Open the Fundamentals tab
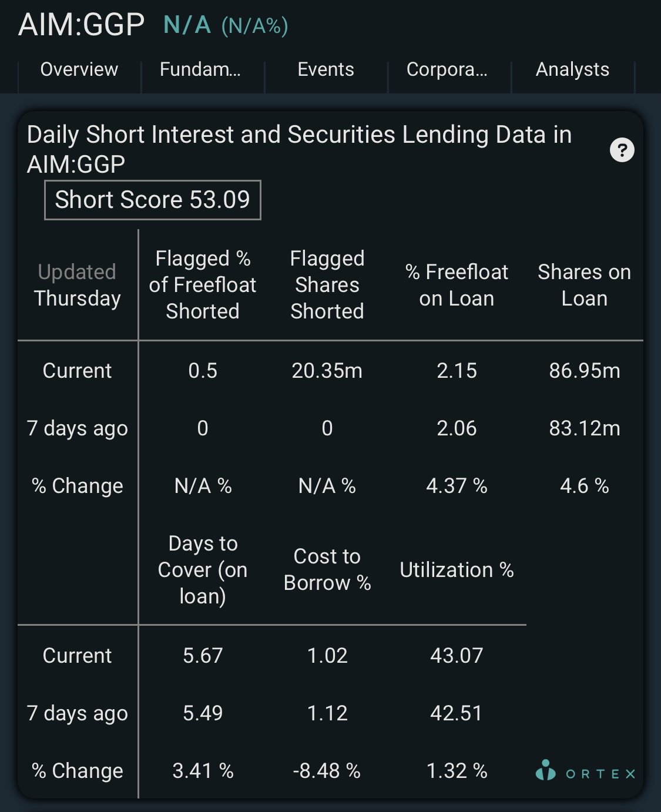This screenshot has width=661, height=812. 200,69
